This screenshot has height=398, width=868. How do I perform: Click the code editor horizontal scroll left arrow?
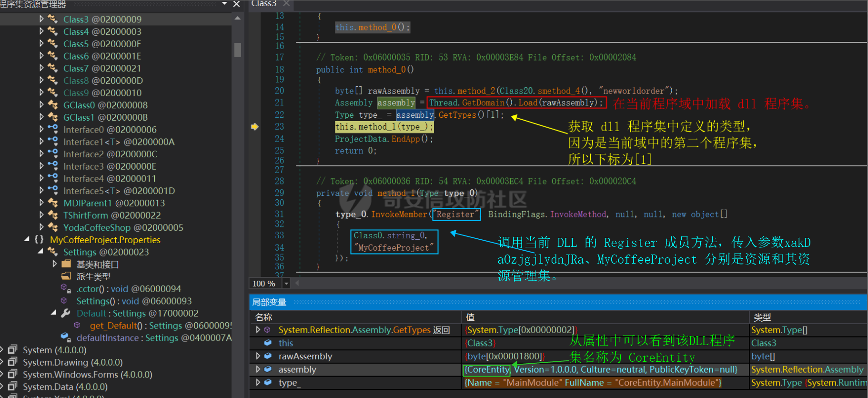(297, 283)
